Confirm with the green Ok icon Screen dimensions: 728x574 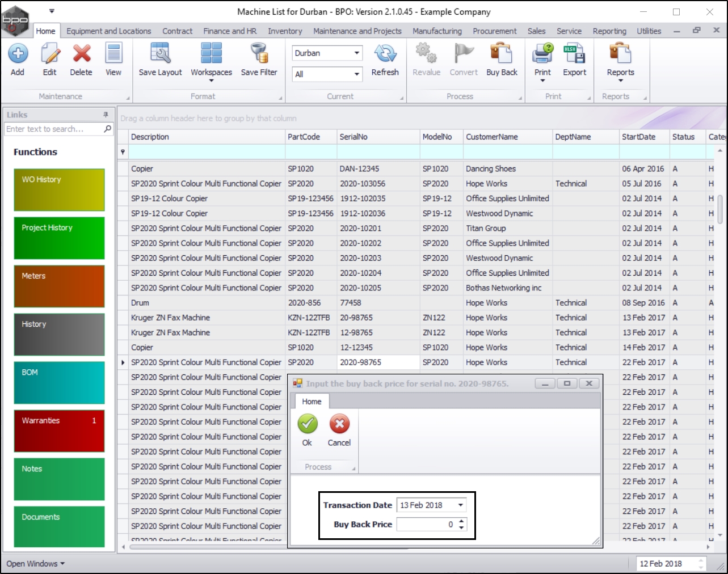click(x=307, y=424)
